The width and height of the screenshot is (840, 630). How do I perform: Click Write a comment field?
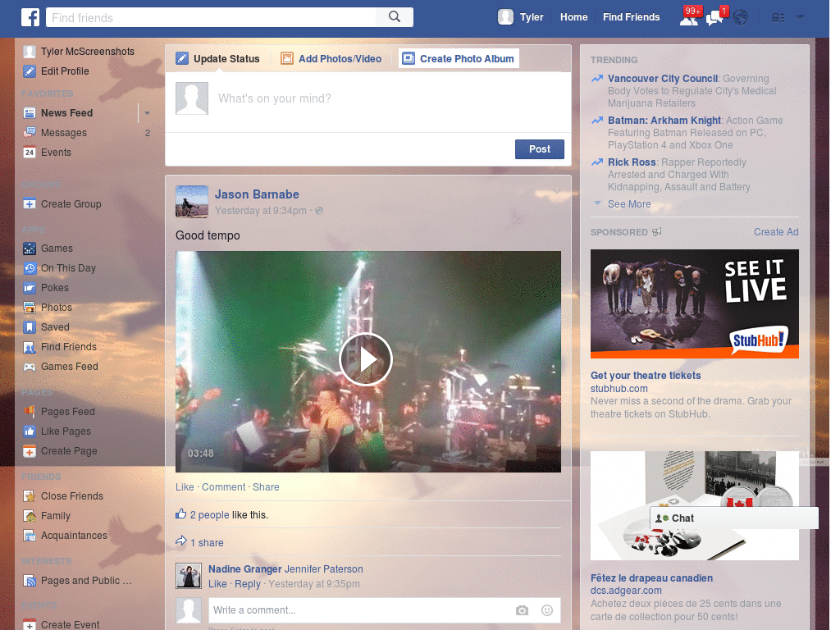coord(359,610)
